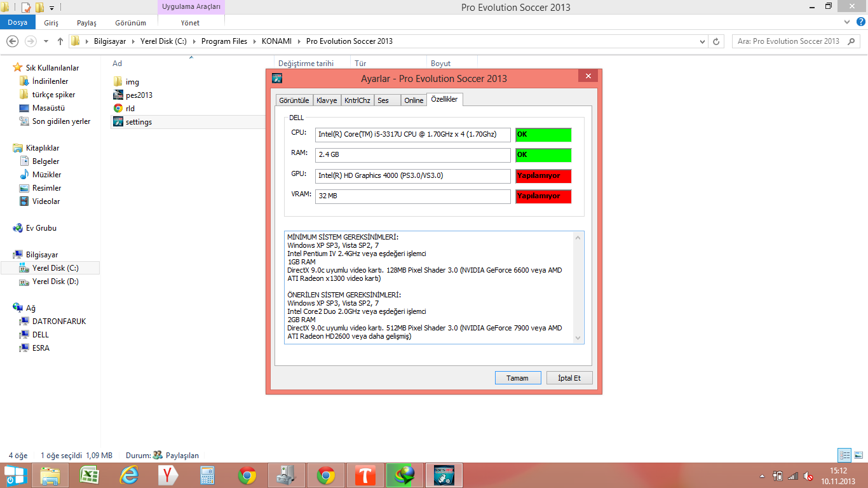Switch to large icons view in status bar
The width and height of the screenshot is (868, 488).
tap(858, 455)
